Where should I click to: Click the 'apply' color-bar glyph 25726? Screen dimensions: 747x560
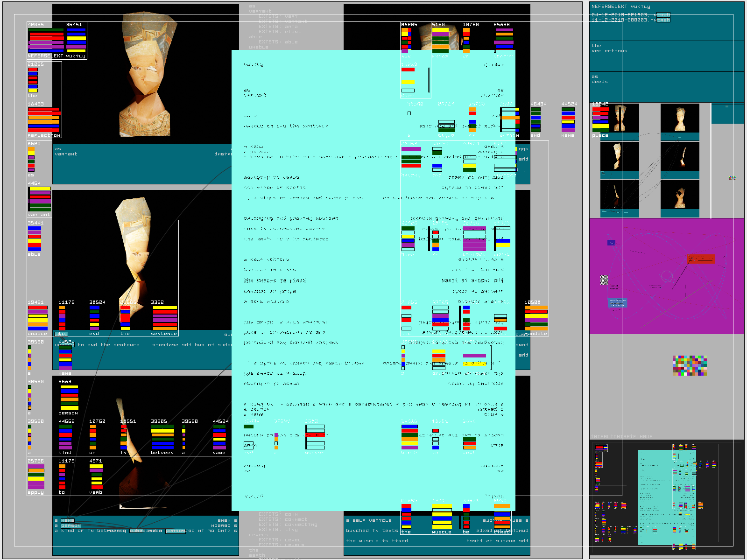[x=36, y=477]
